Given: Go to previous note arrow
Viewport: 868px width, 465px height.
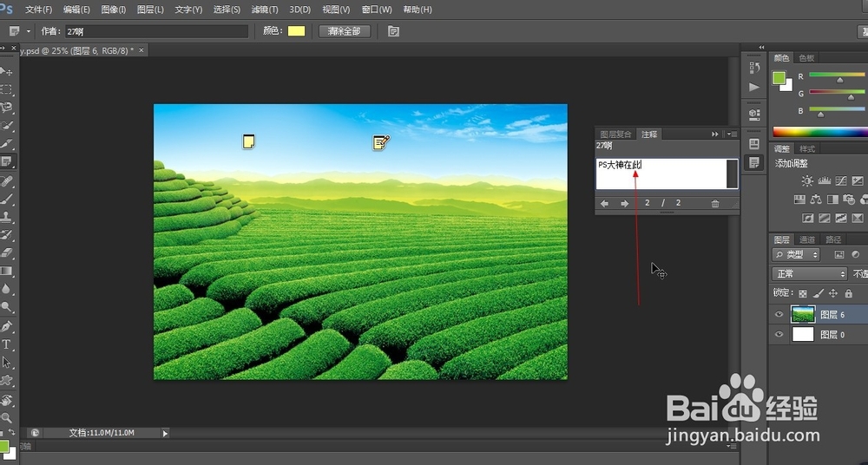Looking at the screenshot, I should 604,203.
